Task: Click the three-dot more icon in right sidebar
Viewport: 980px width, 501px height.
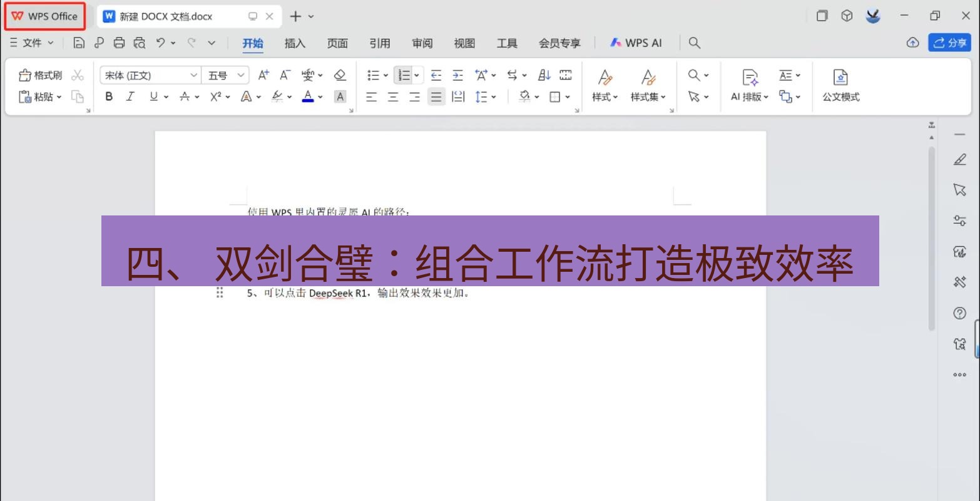Action: 959,374
